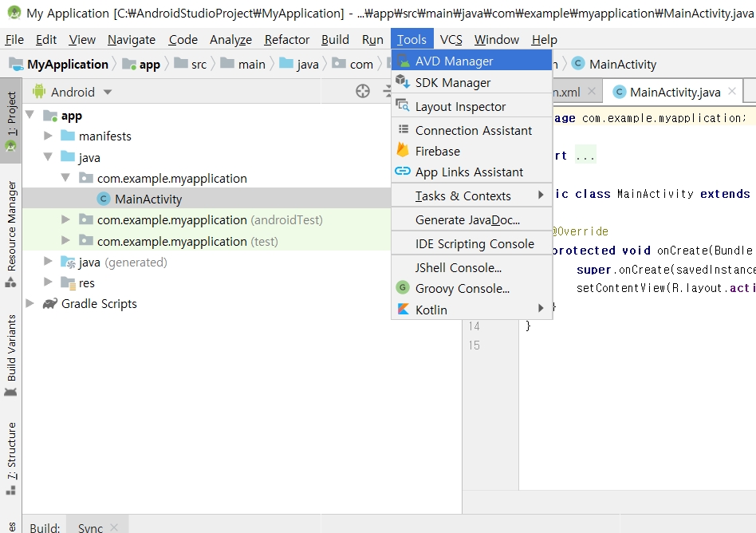Click the Connection Assistant list icon
756x533 pixels.
[x=404, y=129]
